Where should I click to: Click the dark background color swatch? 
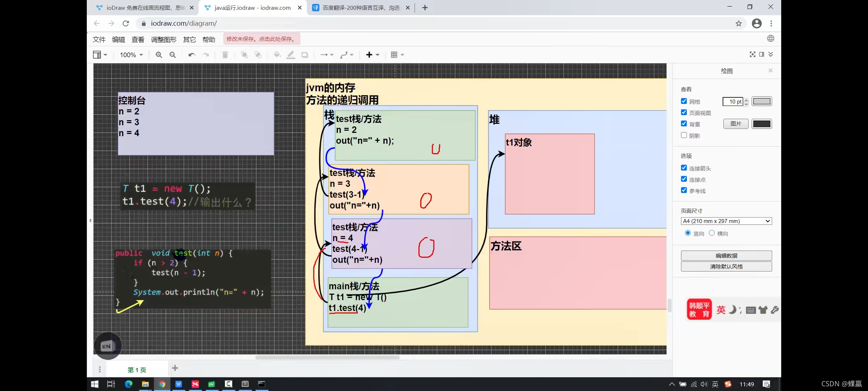tap(761, 124)
